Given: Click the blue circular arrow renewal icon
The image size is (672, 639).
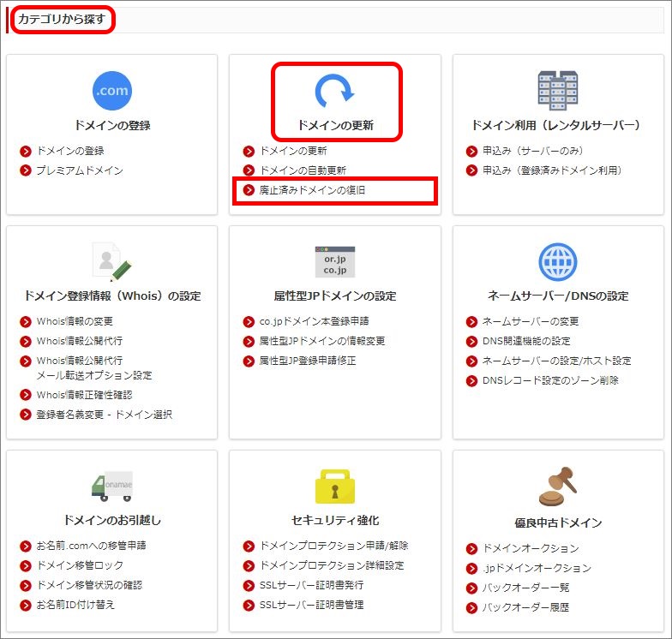Looking at the screenshot, I should pyautogui.click(x=334, y=91).
